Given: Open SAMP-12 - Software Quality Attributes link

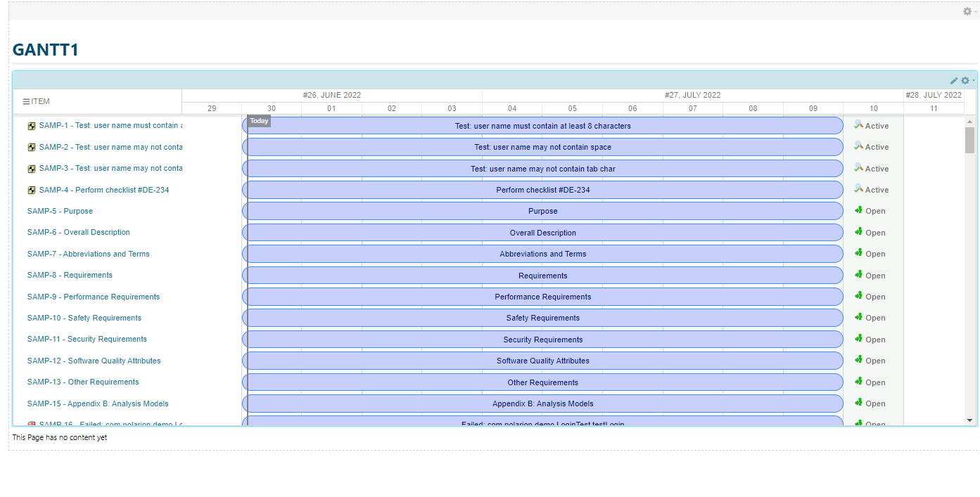Looking at the screenshot, I should 94,361.
